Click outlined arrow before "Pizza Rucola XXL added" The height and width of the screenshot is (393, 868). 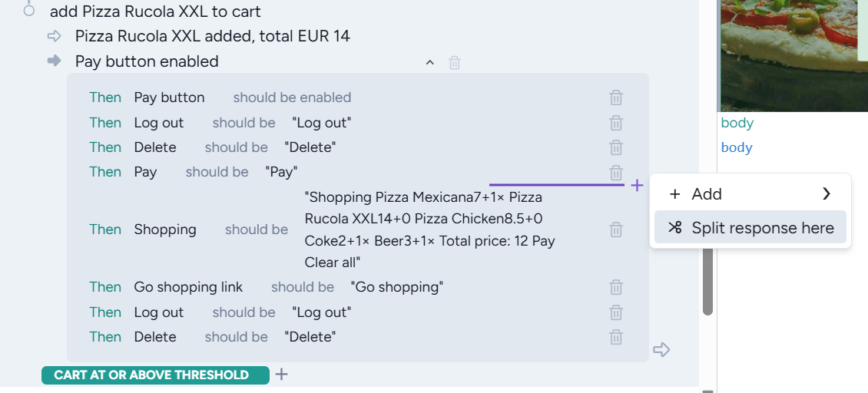click(54, 36)
